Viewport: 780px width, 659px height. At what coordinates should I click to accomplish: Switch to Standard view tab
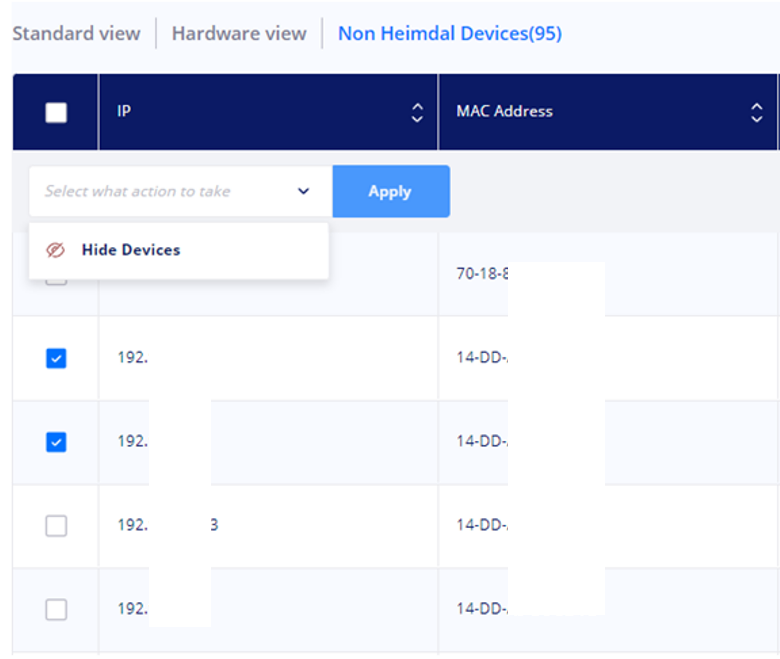click(76, 33)
